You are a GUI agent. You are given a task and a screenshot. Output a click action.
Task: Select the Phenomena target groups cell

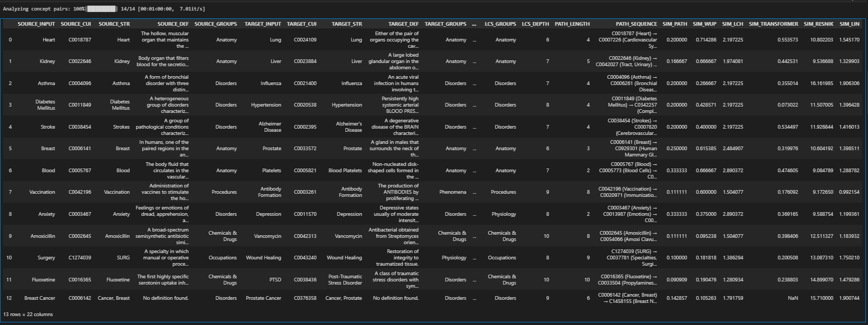point(452,192)
